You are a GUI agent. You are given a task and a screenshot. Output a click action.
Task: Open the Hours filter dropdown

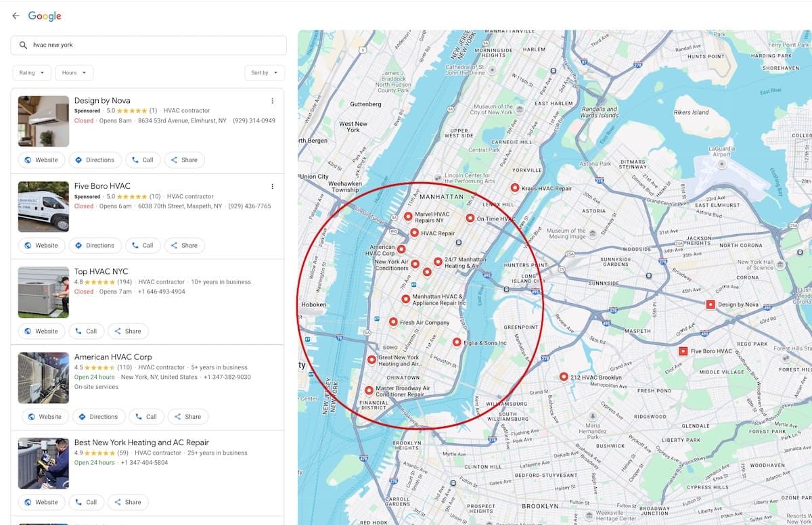[x=74, y=73]
